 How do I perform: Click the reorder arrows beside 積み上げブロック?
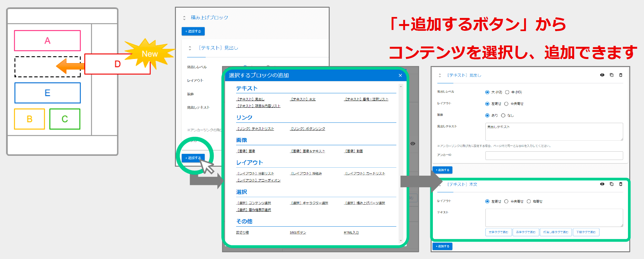click(x=184, y=18)
